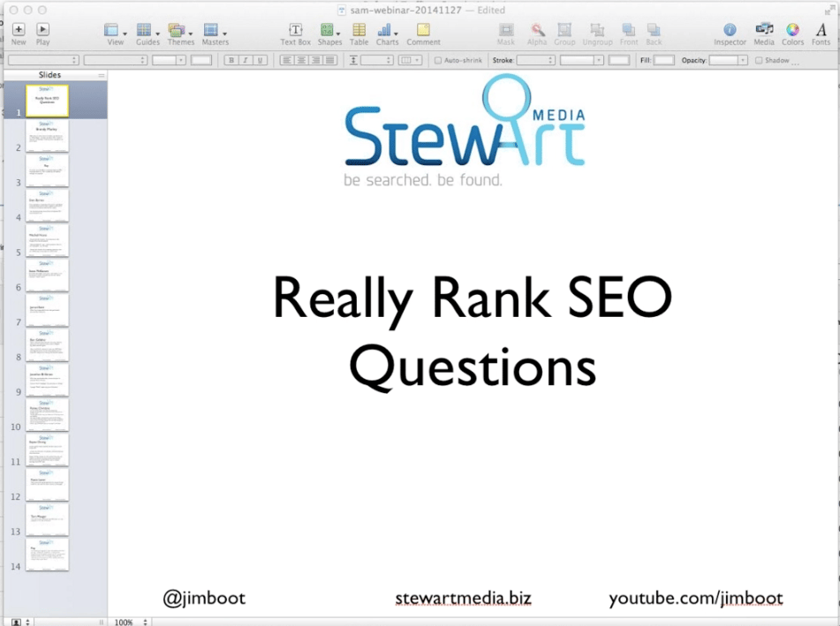This screenshot has height=626, width=840.
Task: Click the stroke color well
Action: pyautogui.click(x=619, y=60)
